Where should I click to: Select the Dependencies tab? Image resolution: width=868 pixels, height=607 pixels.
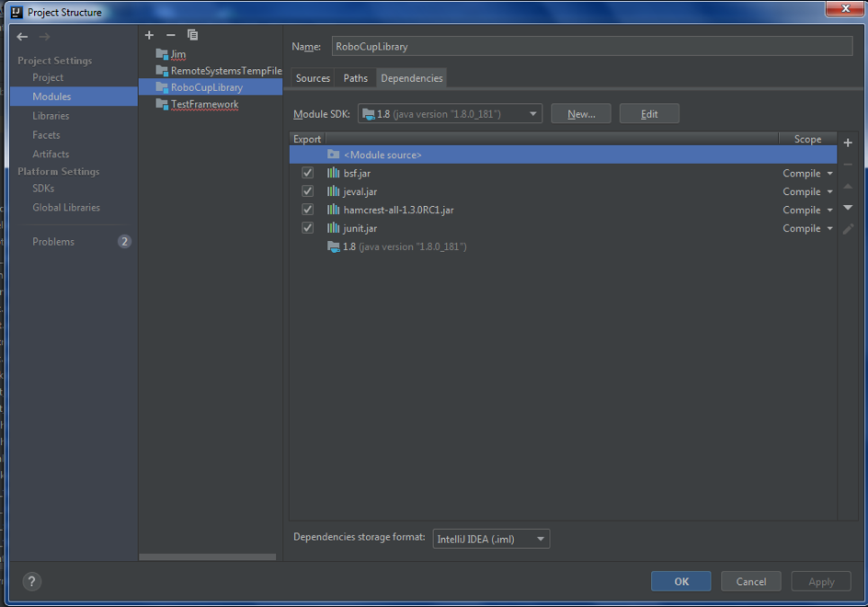[412, 78]
